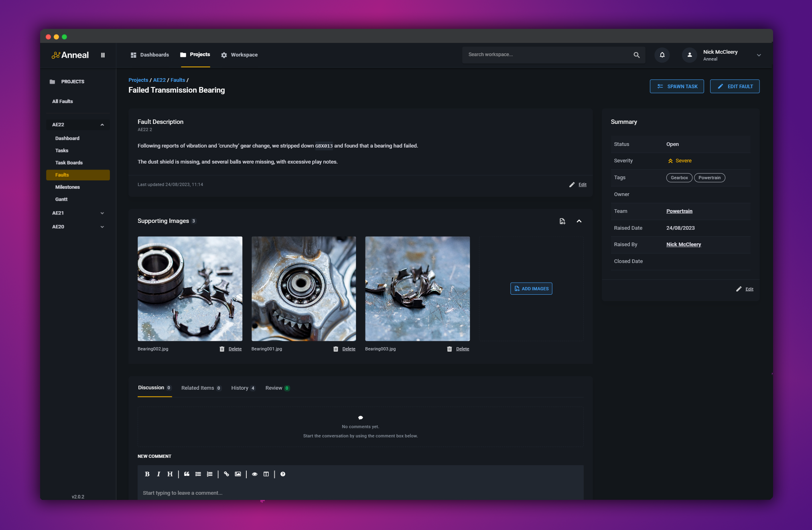Click trash icon for Bearing001.jpg
The height and width of the screenshot is (530, 812).
[x=336, y=349]
